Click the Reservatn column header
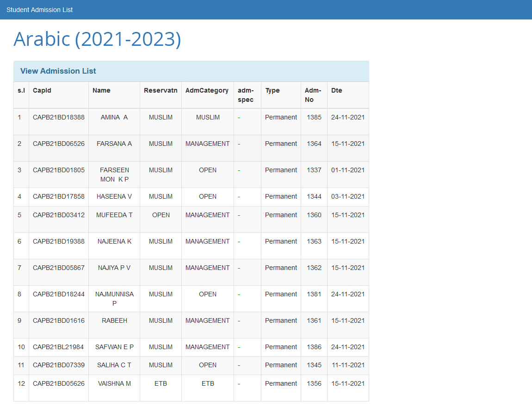Image resolution: width=532 pixels, height=414 pixels. coord(161,90)
